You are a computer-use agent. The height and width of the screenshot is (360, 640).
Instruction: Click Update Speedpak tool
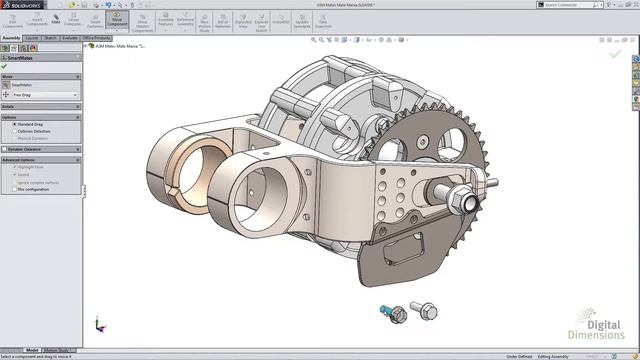click(x=302, y=22)
